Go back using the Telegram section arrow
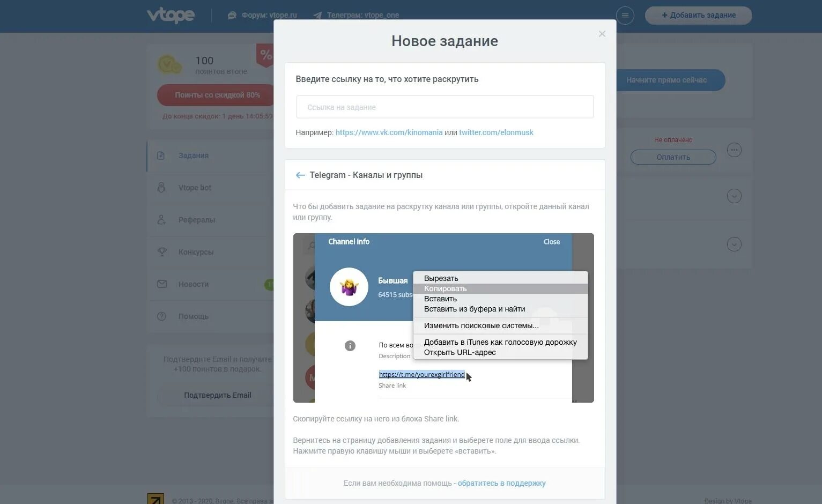Viewport: 822px width, 504px height. (300, 175)
